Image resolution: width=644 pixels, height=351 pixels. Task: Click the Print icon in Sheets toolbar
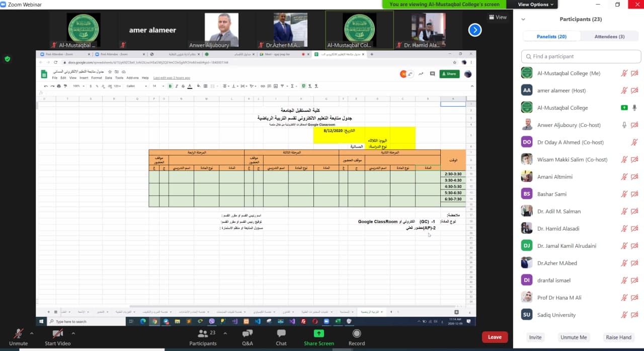59,86
